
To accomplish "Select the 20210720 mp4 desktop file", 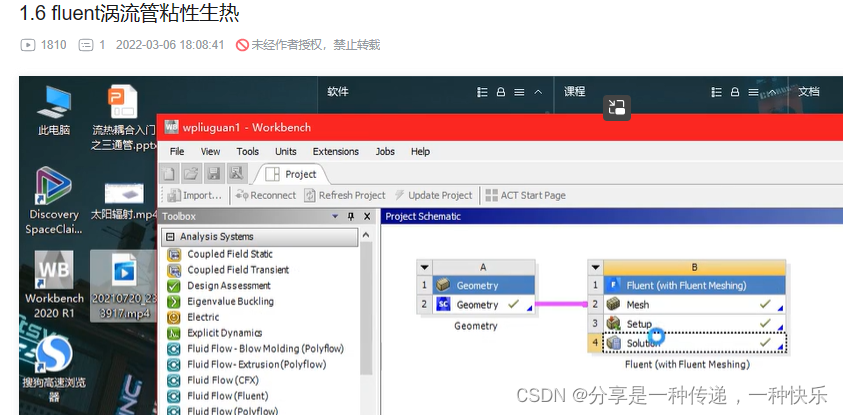I will click(x=124, y=287).
